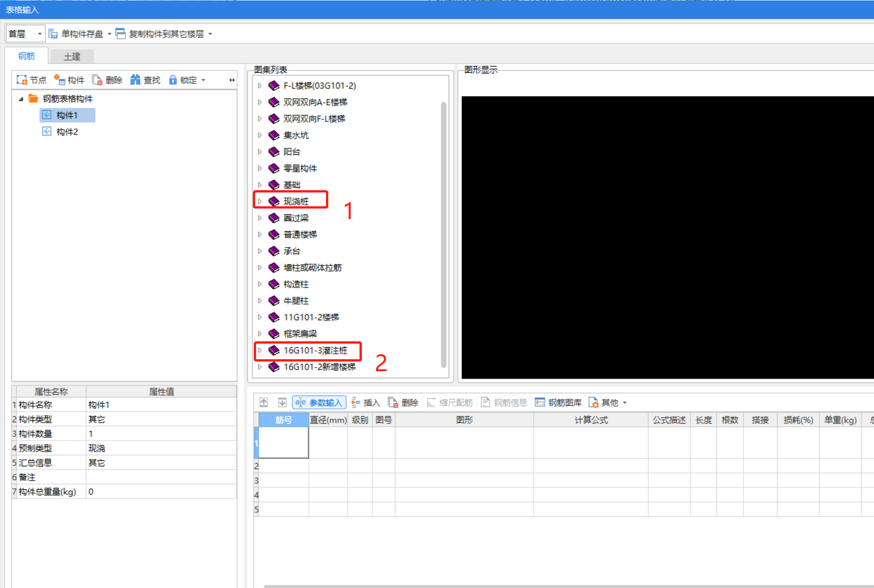The height and width of the screenshot is (588, 874).
Task: Select 构件2 in the component tree
Action: click(x=67, y=132)
